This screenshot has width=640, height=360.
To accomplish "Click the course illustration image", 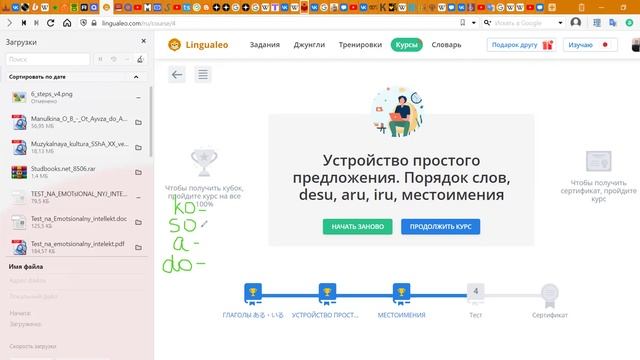I will (398, 111).
